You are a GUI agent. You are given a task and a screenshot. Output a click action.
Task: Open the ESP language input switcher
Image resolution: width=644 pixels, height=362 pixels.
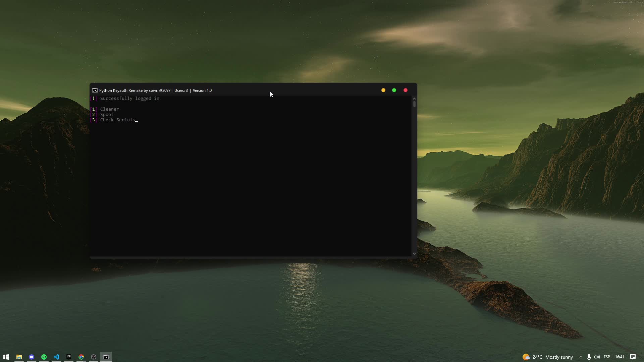(607, 357)
